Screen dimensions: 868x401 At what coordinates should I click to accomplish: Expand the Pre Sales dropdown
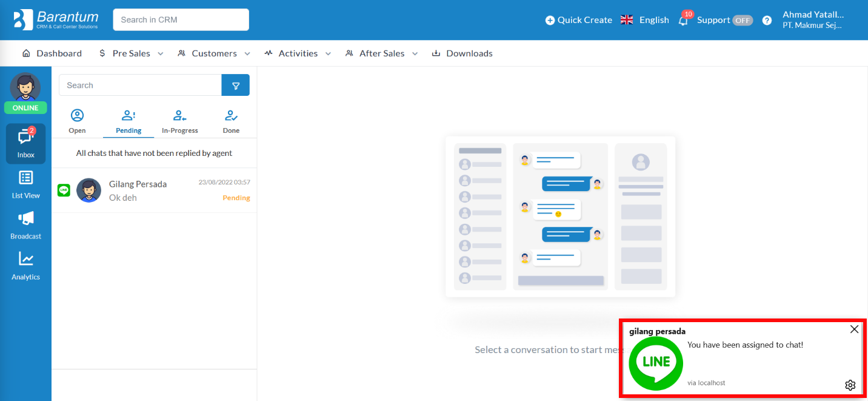(132, 53)
